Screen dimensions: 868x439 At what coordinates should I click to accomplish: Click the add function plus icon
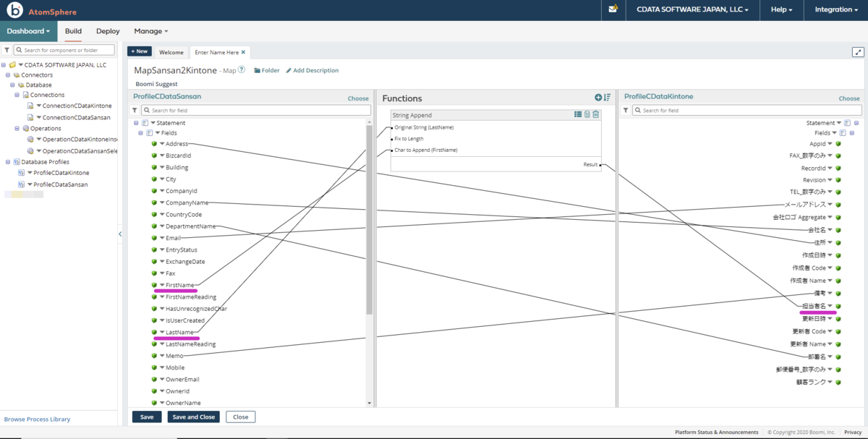(x=598, y=98)
